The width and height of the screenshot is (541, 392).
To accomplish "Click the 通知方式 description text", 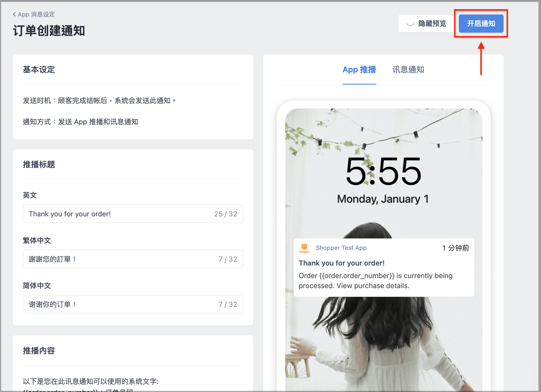I will (80, 122).
